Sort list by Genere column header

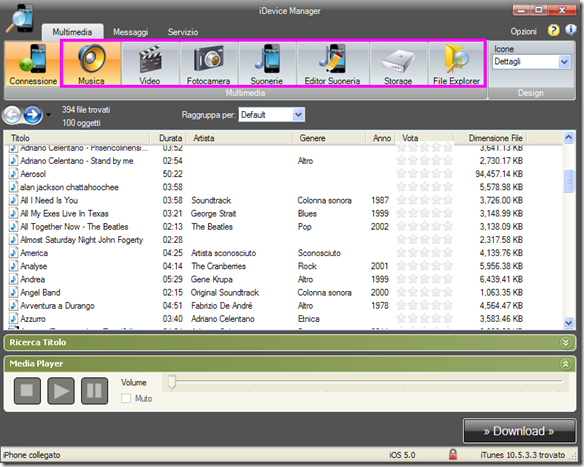329,138
